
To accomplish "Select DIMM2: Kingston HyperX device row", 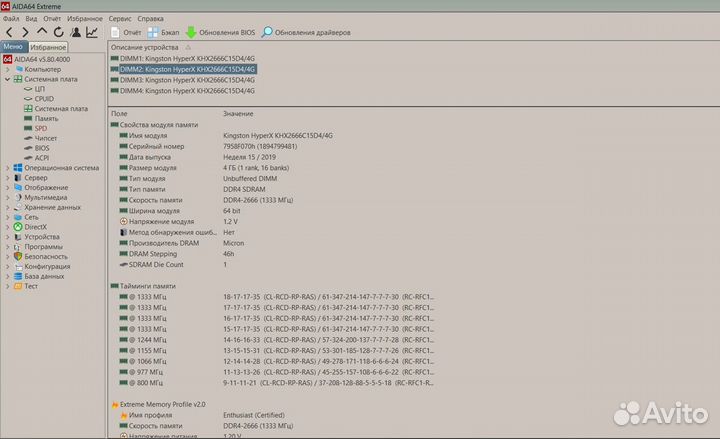I will click(183, 69).
